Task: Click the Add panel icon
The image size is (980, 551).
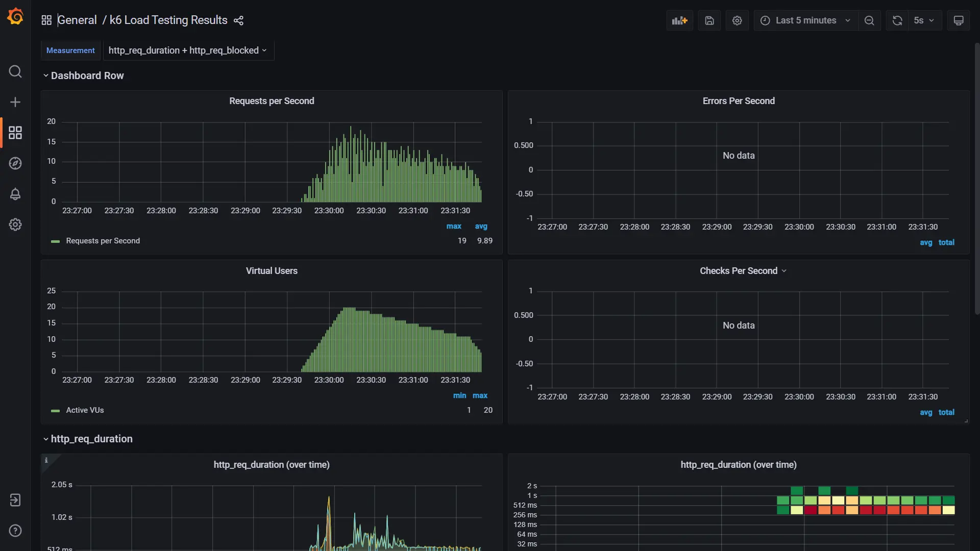Action: pyautogui.click(x=679, y=20)
